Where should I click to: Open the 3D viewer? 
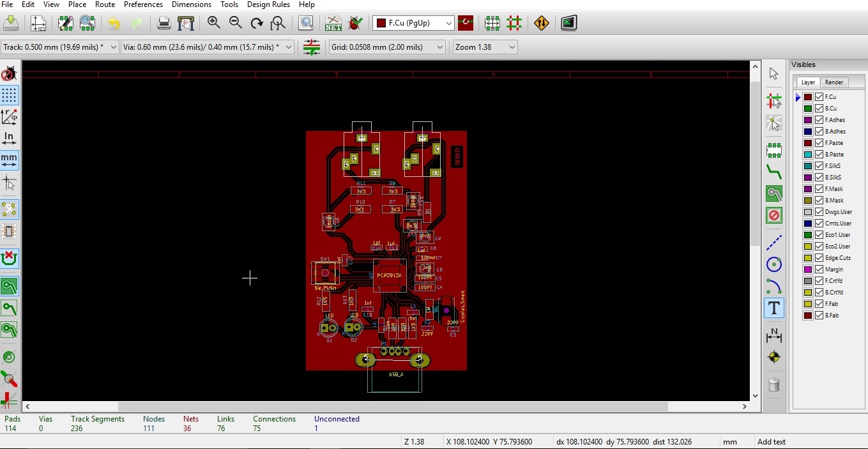click(x=568, y=24)
